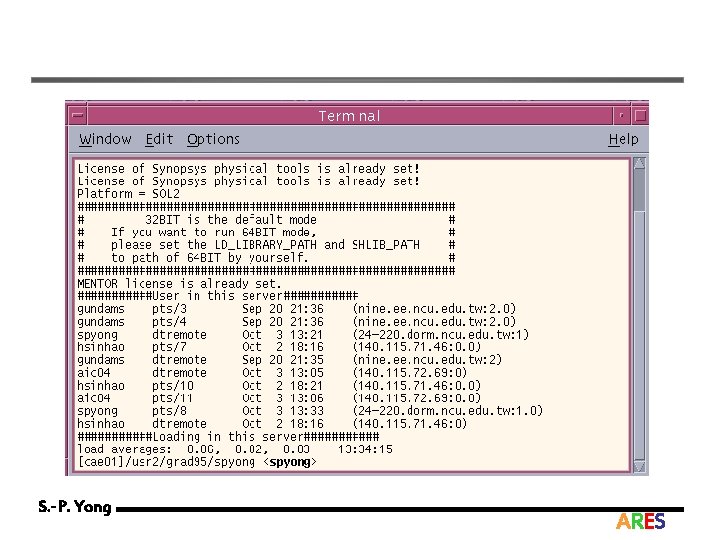Click the scrollbar down arrow
This screenshot has height=540, width=720.
639,467
